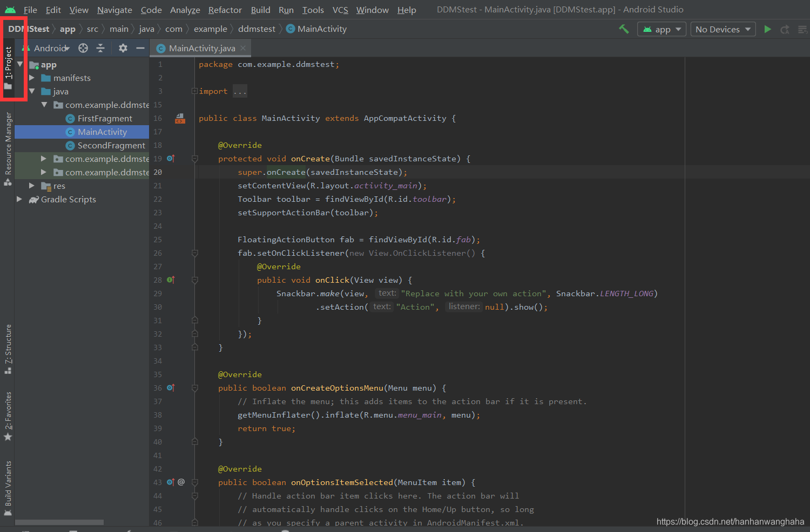
Task: Click the @ annotation gutter icon on line 43
Action: coord(181,482)
